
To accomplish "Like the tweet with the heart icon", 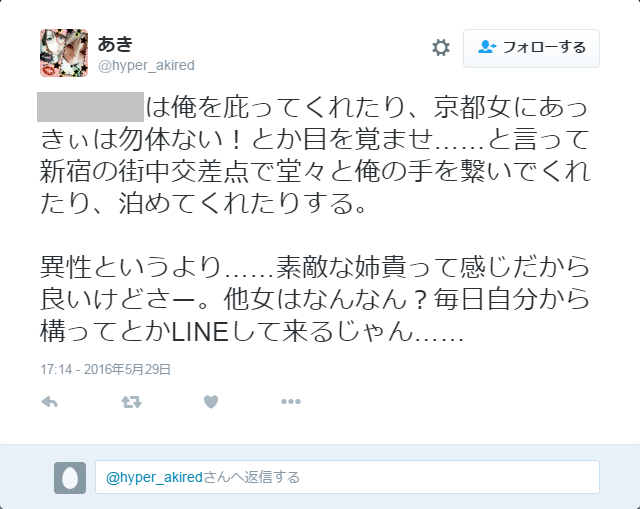I will 211,402.
